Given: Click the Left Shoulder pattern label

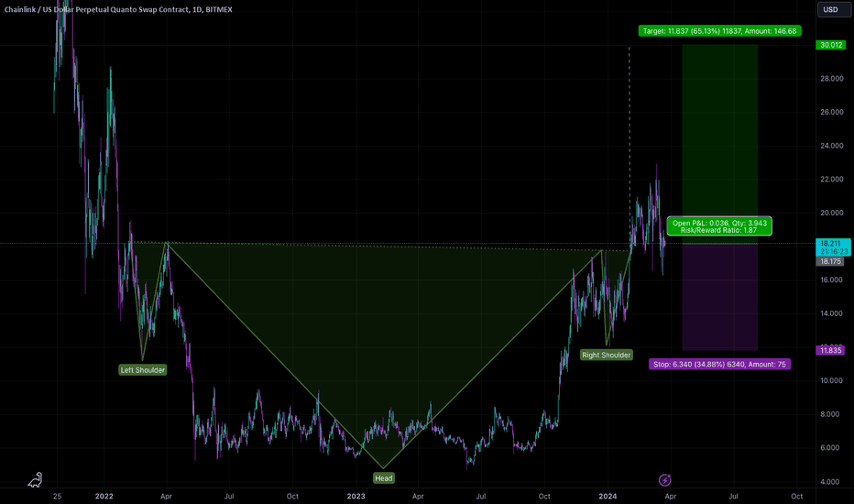Looking at the screenshot, I should coord(142,370).
